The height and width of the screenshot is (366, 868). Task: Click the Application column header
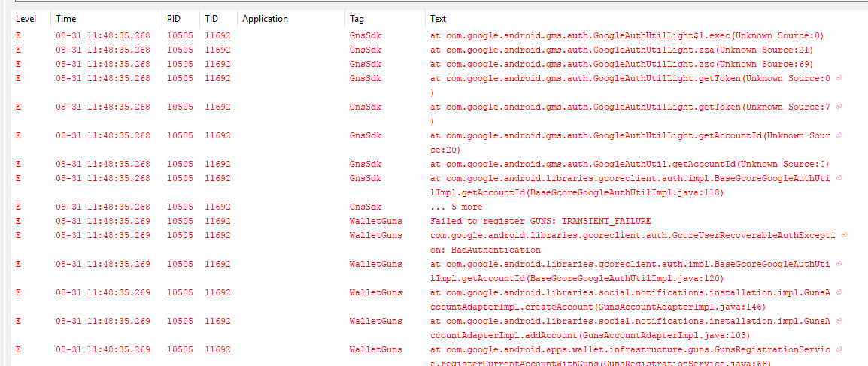pyautogui.click(x=290, y=19)
